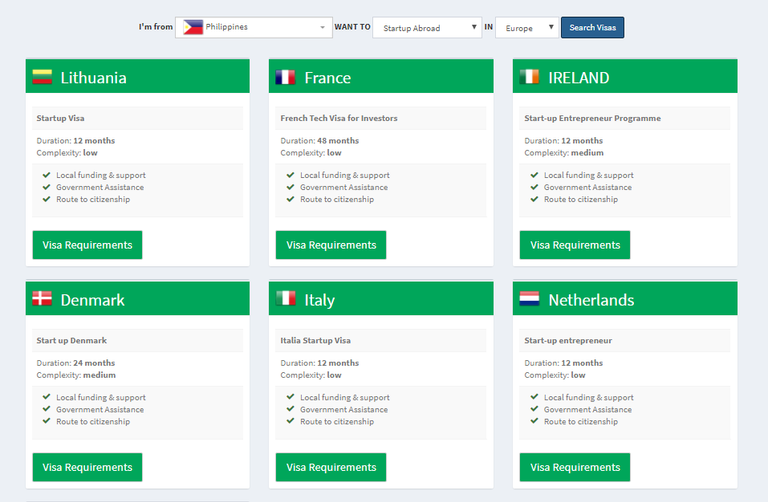Click the France flag icon
The width and height of the screenshot is (768, 502).
[285, 77]
